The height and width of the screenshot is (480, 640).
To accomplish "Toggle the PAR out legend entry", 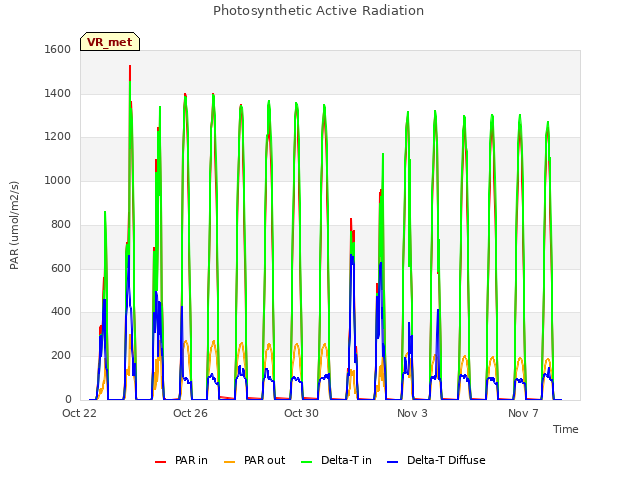I will [x=255, y=460].
